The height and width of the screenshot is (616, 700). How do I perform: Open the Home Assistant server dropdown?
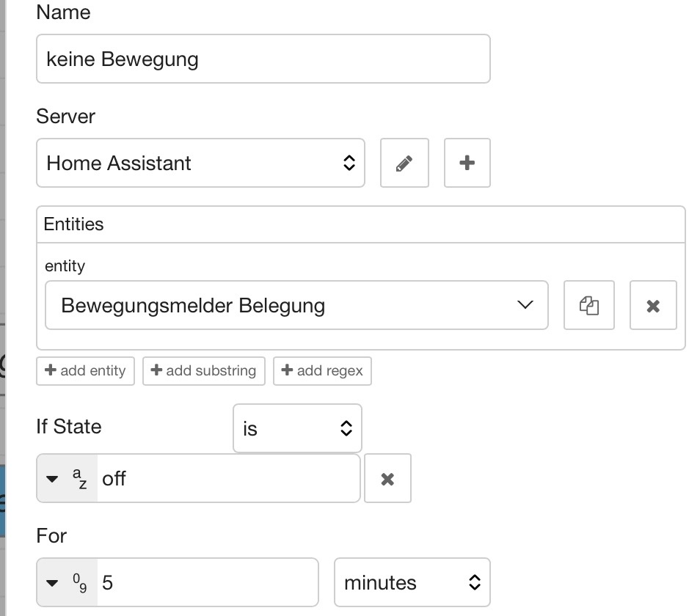200,163
